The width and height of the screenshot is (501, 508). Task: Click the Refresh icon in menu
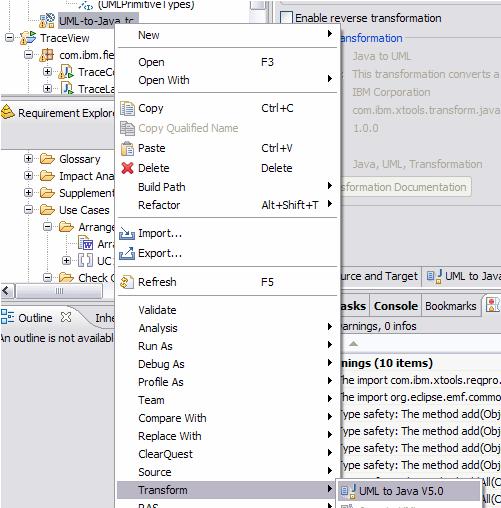[127, 282]
